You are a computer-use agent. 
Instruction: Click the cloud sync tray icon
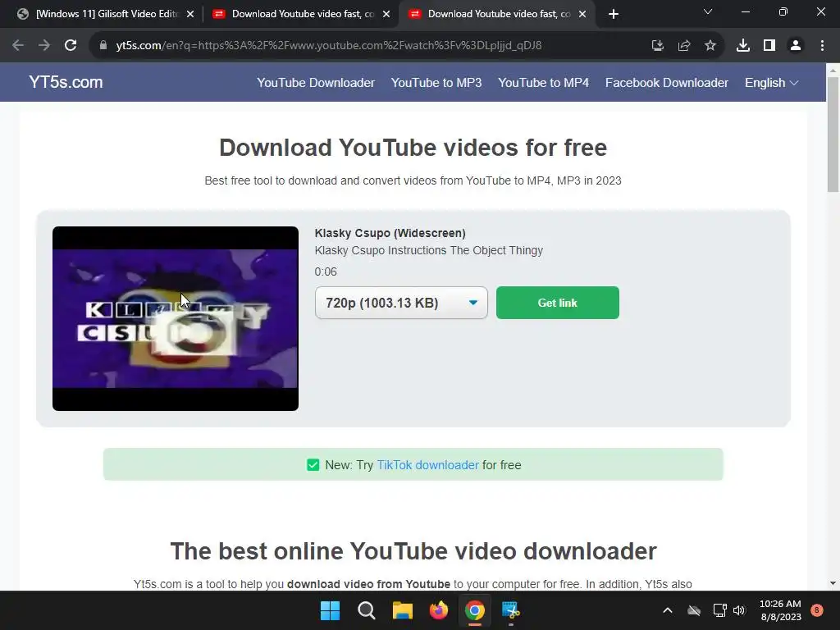point(694,610)
